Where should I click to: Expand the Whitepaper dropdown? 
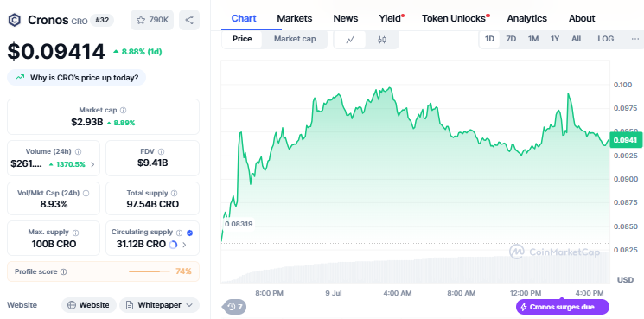(x=159, y=305)
